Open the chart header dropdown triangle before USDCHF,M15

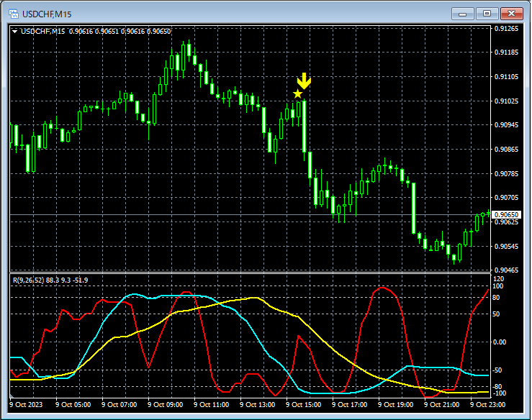(14, 32)
